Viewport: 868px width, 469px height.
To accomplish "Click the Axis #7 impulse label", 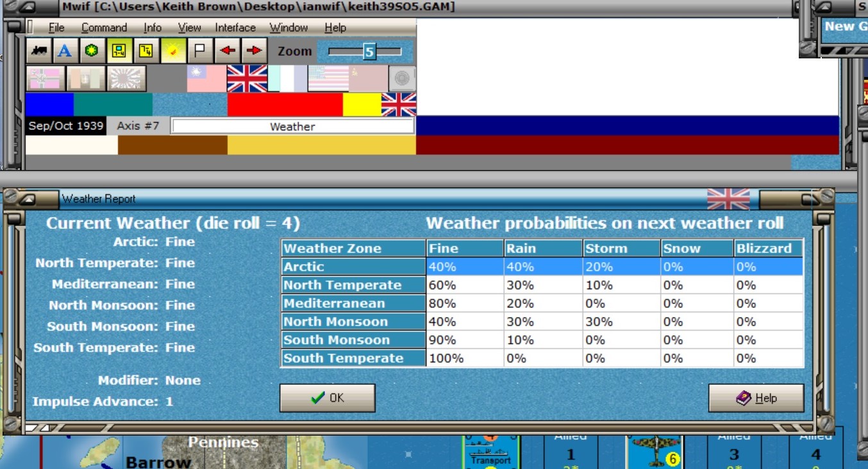I will (x=138, y=126).
